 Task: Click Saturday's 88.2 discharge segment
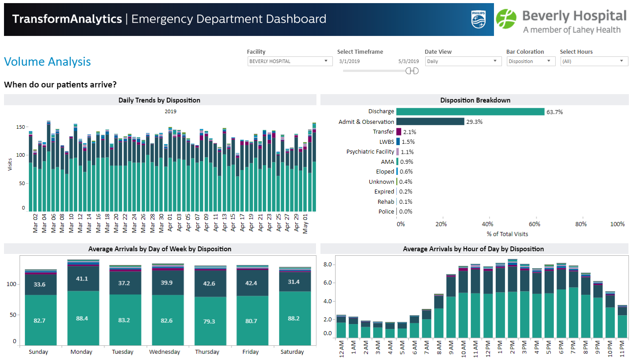(x=295, y=318)
